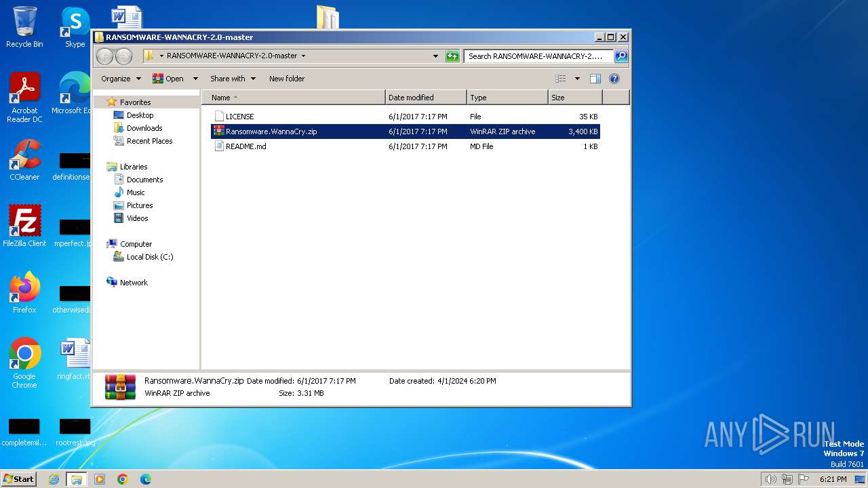Click the RANSOMWARE-WANNACRY-2.0-master breadcrumb arrow

coord(303,56)
